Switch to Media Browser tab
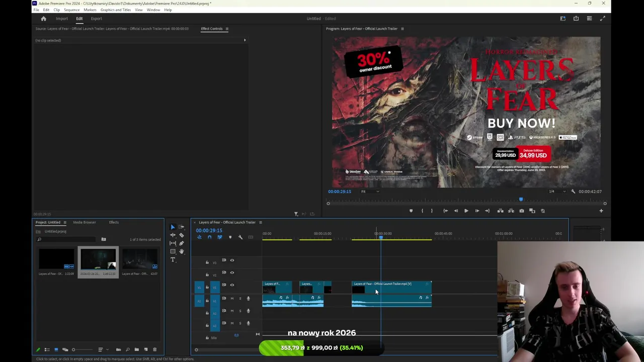 click(x=84, y=222)
